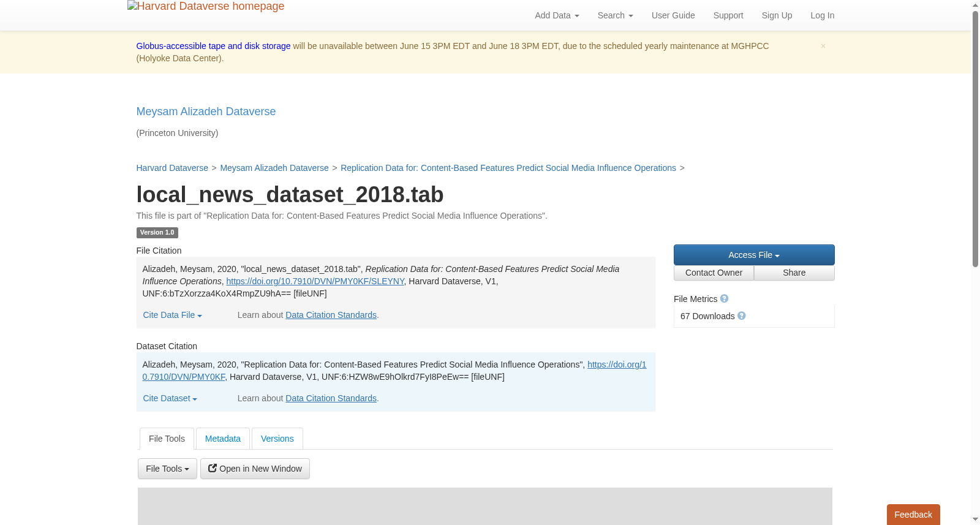Open the Harvard Dataverse homepage logo
The image size is (980, 525).
[206, 6]
